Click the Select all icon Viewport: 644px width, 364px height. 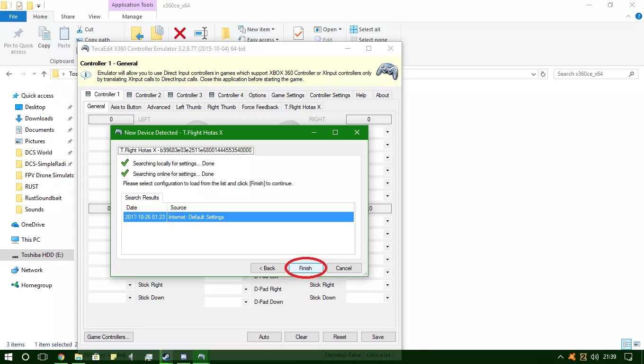[353, 29]
